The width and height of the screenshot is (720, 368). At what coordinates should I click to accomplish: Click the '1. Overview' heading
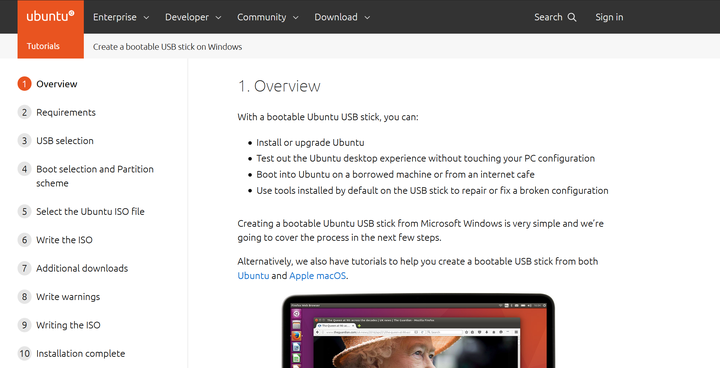pyautogui.click(x=279, y=86)
